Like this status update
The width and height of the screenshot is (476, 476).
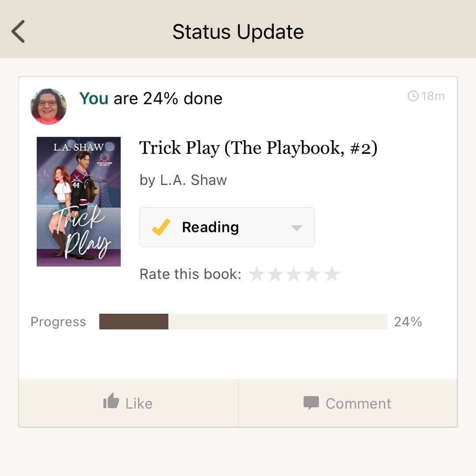tap(128, 403)
